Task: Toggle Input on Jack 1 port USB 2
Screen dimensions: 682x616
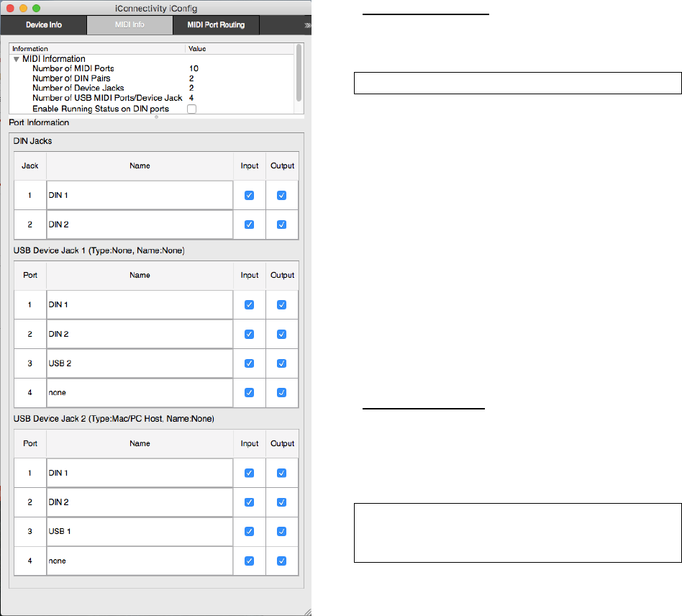Action: (249, 363)
